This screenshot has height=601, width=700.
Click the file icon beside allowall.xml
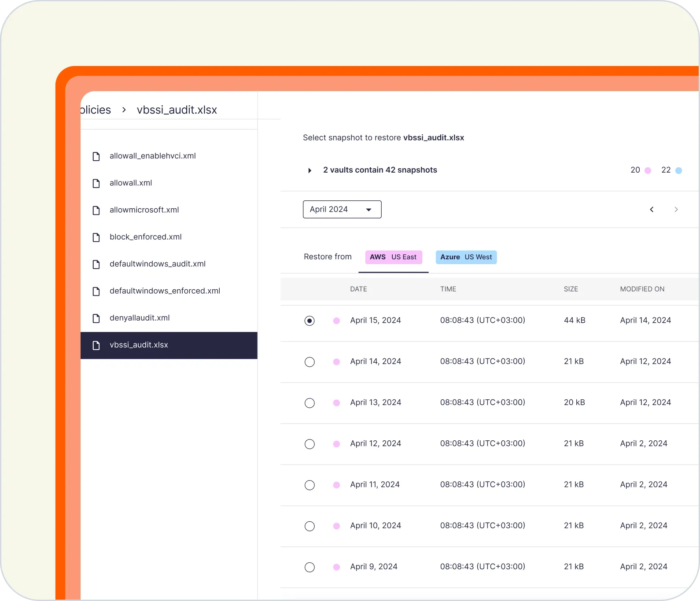click(96, 183)
